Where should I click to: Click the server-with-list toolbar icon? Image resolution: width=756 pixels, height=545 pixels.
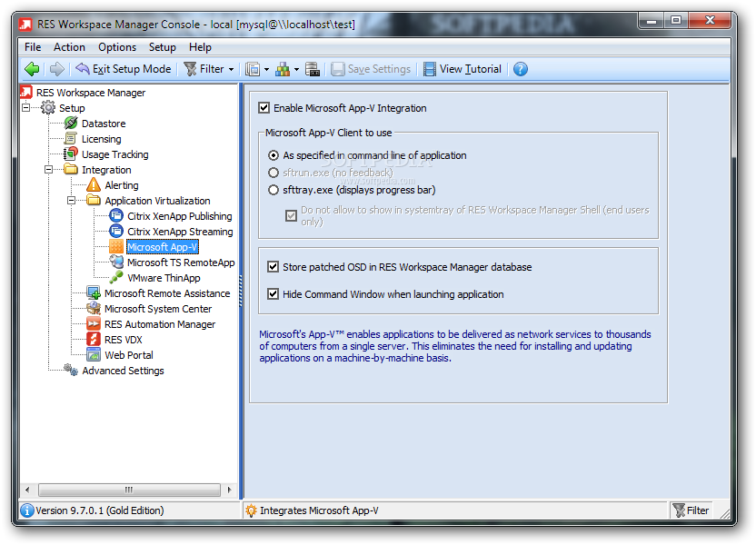pos(313,69)
